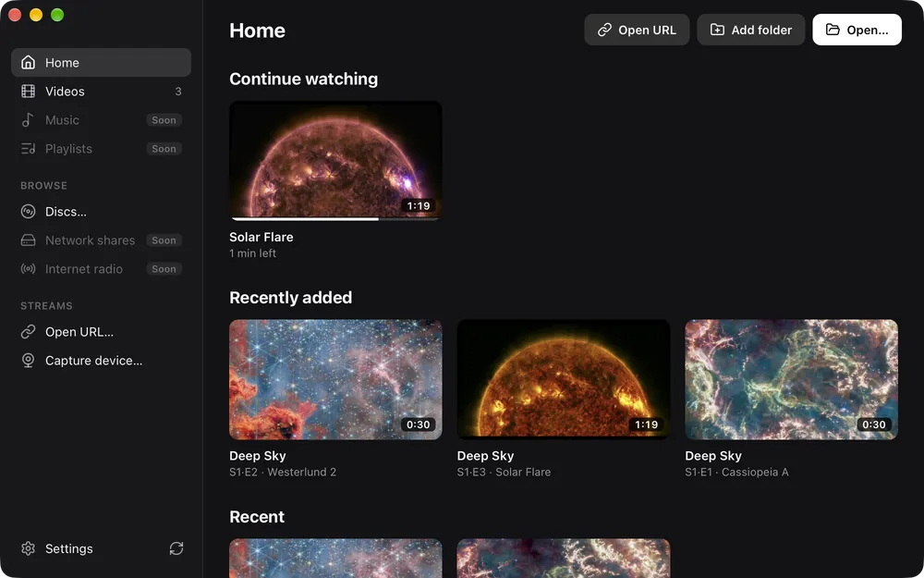Click the Soon badge next to Playlists

(164, 149)
